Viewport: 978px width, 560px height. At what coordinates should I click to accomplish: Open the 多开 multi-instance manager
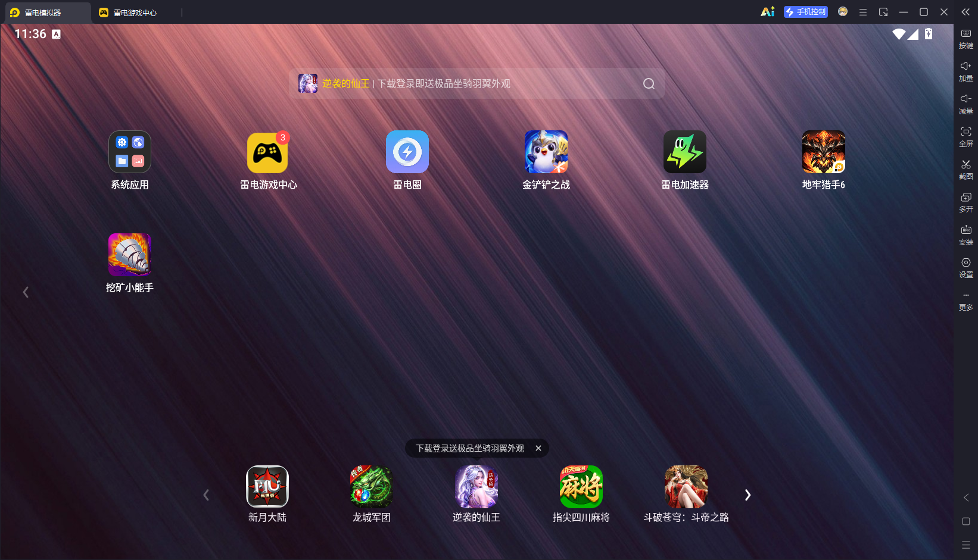pos(966,203)
